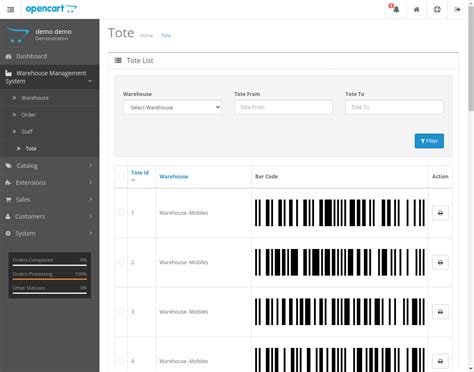Open Warehouse submenu item
The image size is (474, 372).
click(x=49, y=98)
